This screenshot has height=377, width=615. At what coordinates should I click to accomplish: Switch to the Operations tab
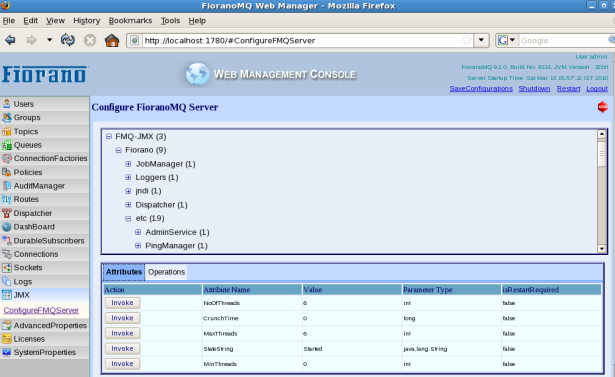(x=166, y=272)
